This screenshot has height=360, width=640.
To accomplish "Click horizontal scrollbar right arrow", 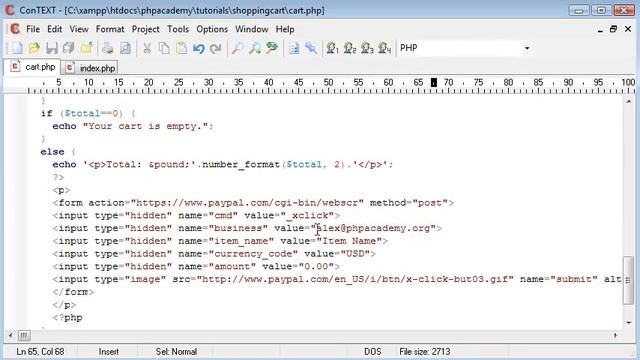I will pos(616,336).
